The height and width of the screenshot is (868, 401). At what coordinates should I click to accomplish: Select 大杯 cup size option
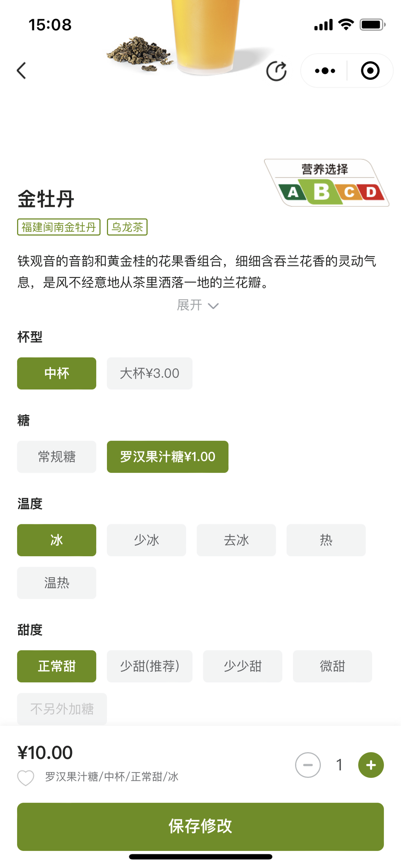(150, 373)
